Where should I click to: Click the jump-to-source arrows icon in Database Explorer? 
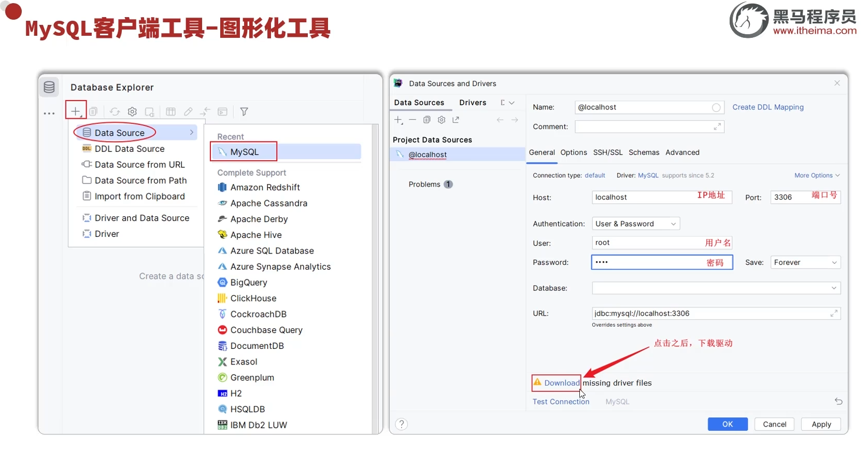point(205,111)
